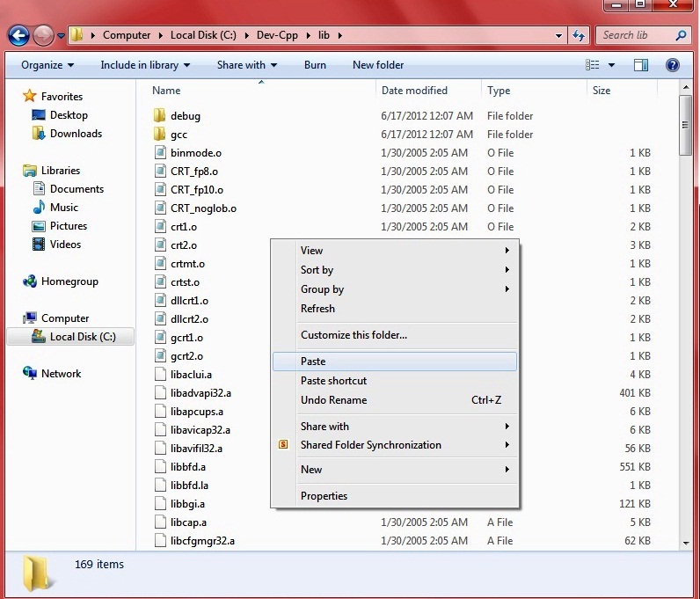This screenshot has width=700, height=599.
Task: Expand arrow after lib in breadcrumb
Action: 339,35
